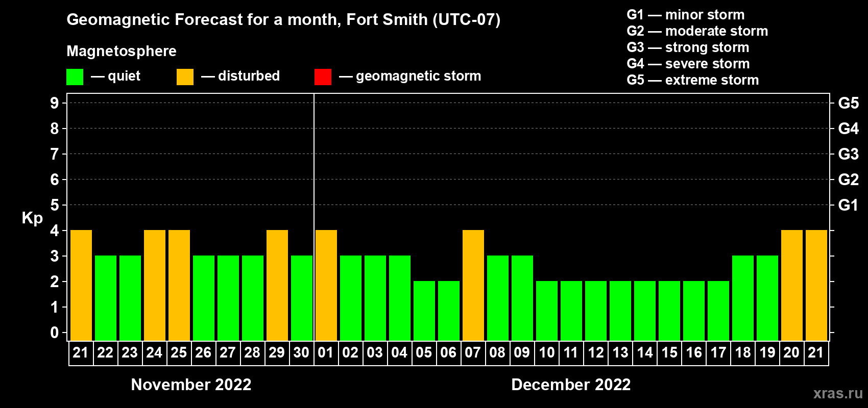Select the November 21 orange bar
Viewport: 868px width, 408px height.
81,285
